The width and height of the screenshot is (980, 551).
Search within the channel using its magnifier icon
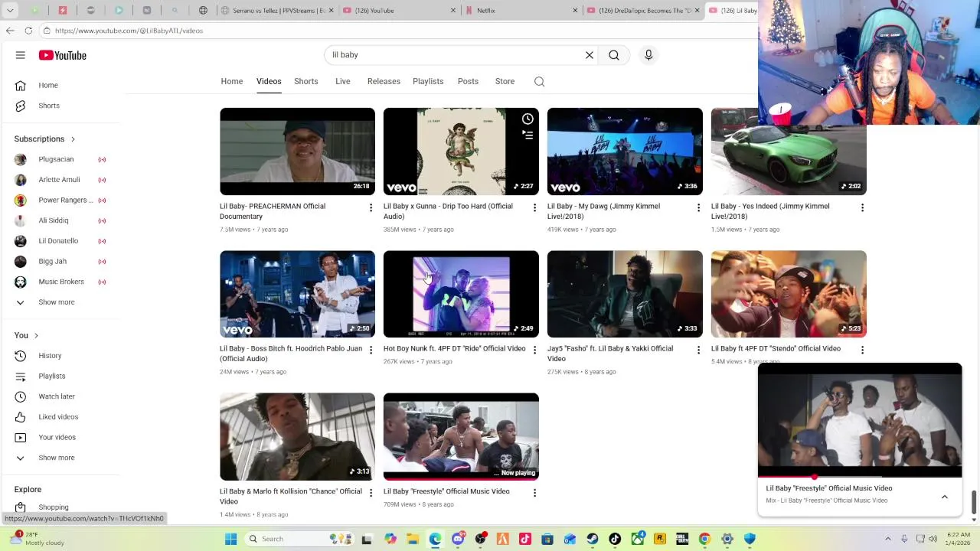[539, 82]
